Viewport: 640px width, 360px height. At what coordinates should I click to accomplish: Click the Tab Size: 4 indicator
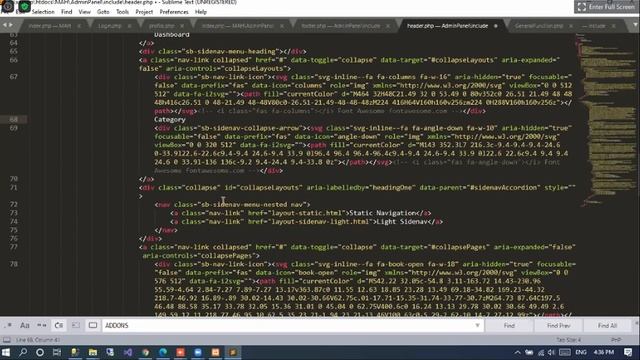(x=568, y=340)
